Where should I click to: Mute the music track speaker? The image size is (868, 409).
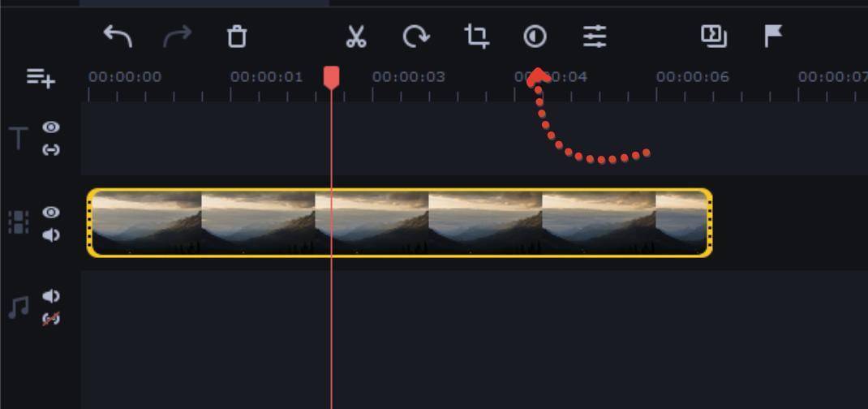pyautogui.click(x=51, y=296)
